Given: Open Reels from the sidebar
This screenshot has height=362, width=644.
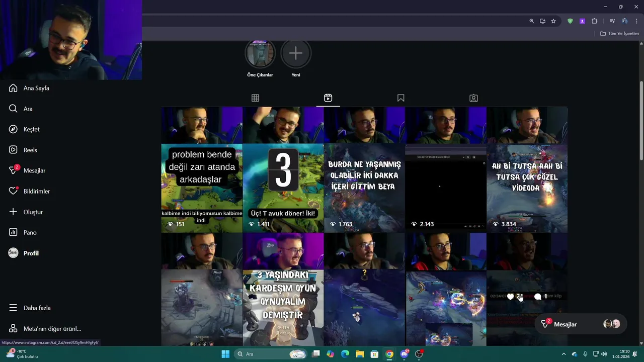Looking at the screenshot, I should (x=23, y=150).
